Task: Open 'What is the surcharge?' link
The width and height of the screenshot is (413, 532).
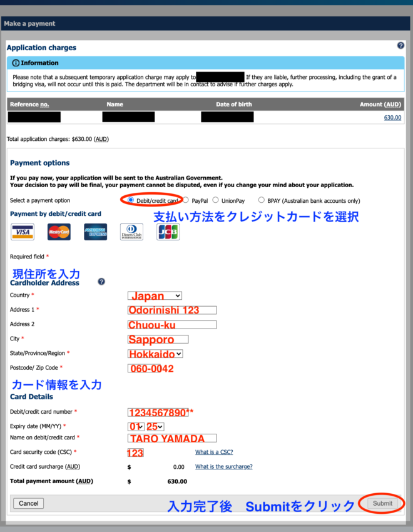Action: pyautogui.click(x=223, y=466)
